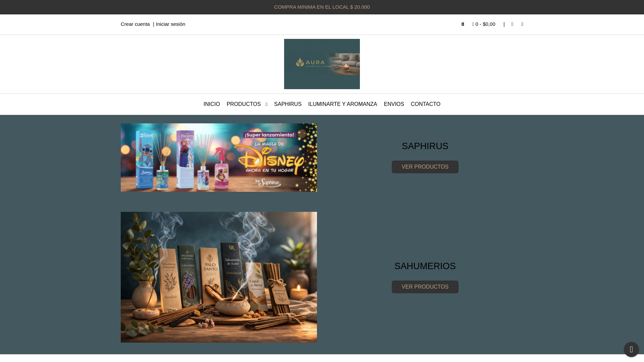Open CONTACTO menu item
This screenshot has width=644, height=362.
426,104
